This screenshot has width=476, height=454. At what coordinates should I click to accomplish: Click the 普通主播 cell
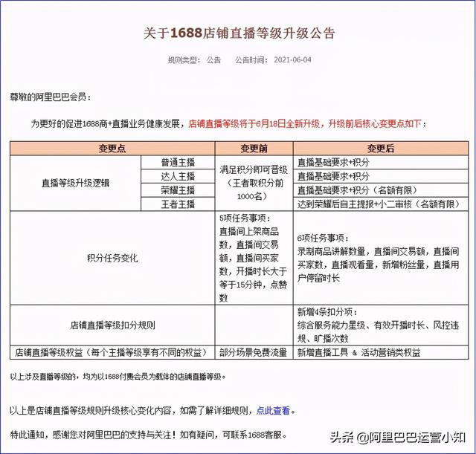point(178,163)
